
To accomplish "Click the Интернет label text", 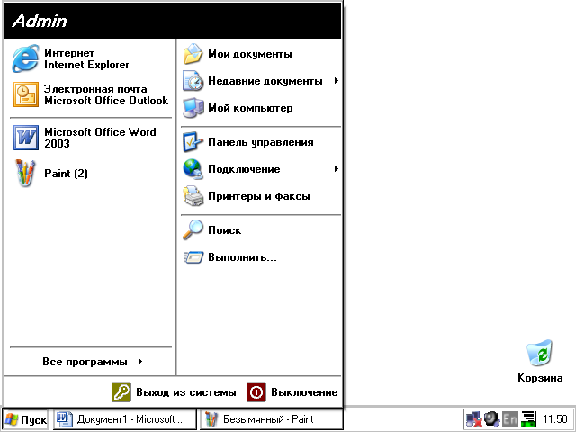I will pyautogui.click(x=69, y=53).
